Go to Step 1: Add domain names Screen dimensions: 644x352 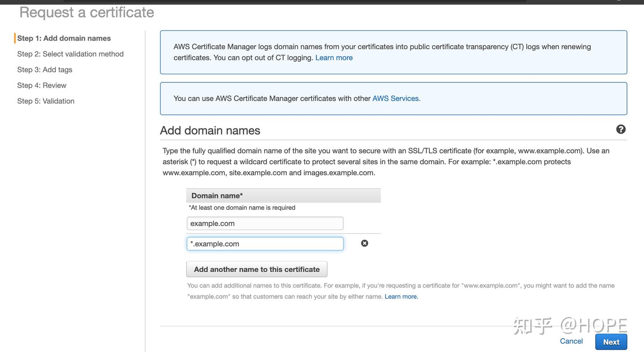pyautogui.click(x=64, y=38)
